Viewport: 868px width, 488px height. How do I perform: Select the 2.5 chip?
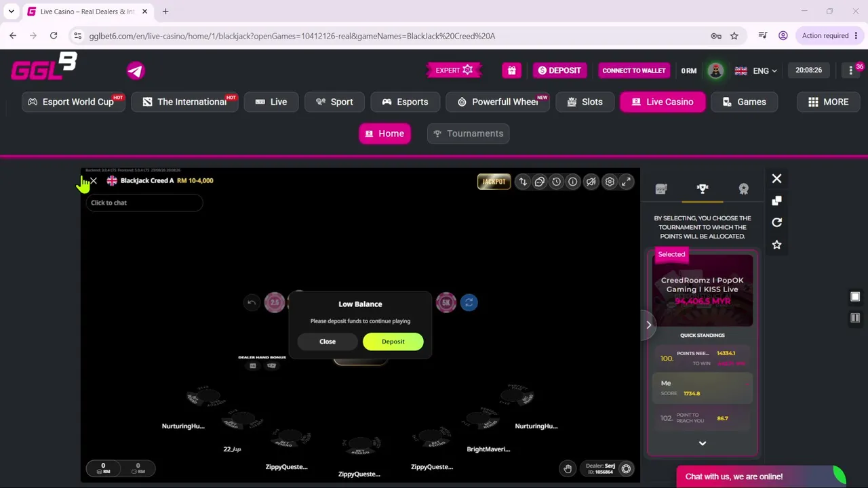point(275,302)
